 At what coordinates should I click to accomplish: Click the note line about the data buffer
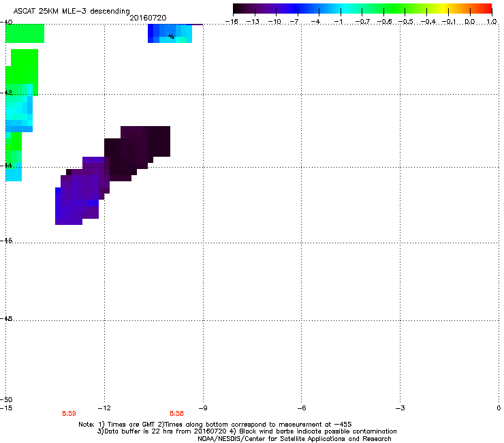(x=247, y=431)
